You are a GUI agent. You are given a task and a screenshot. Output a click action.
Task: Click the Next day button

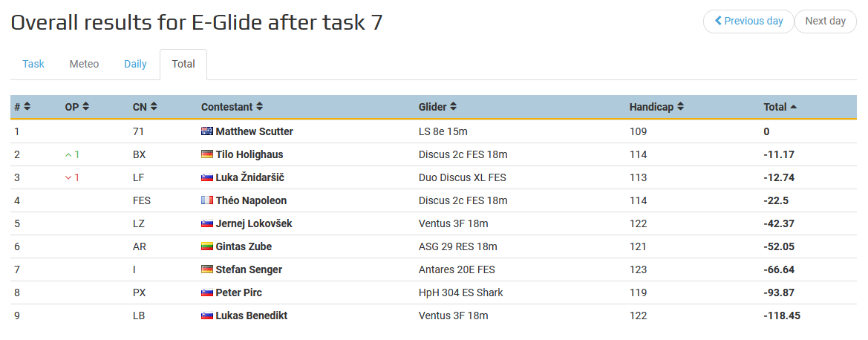click(x=826, y=21)
